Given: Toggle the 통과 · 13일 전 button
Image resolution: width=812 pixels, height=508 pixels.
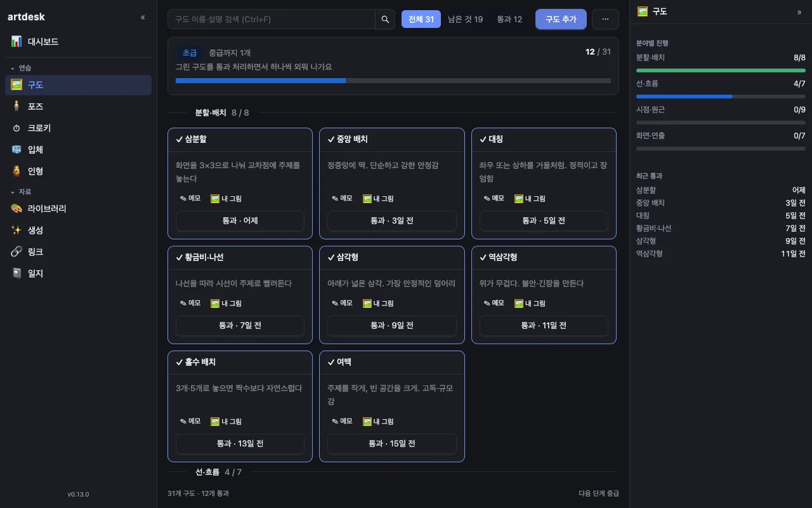Looking at the screenshot, I should (x=240, y=444).
